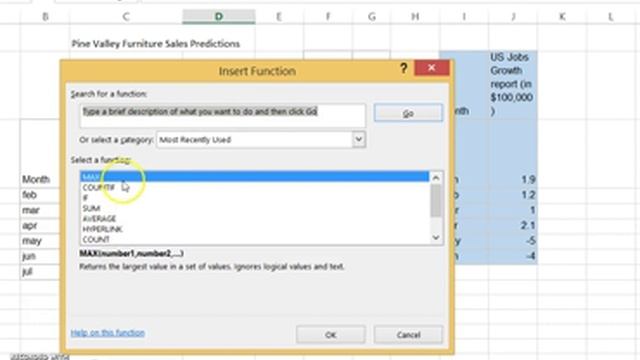Select column J header

513,17
